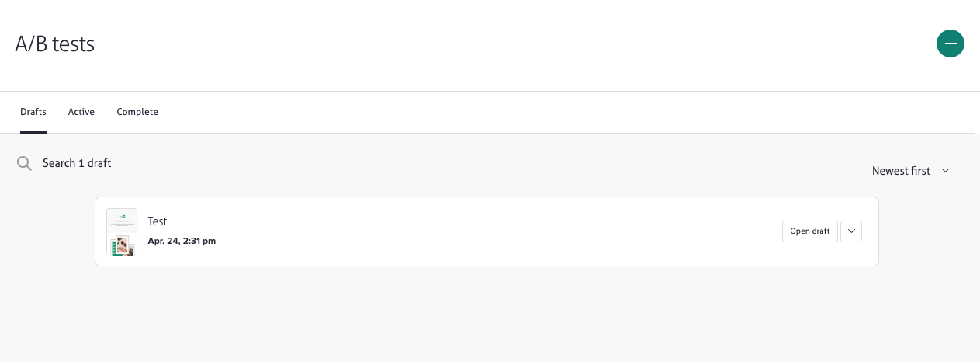The image size is (980, 362).
Task: Click the green logo in draft preview
Action: coord(122,216)
